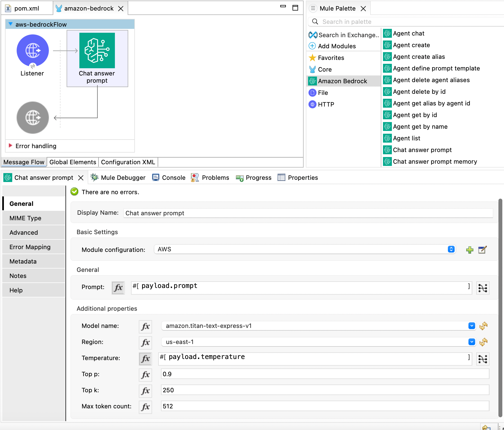Image resolution: width=504 pixels, height=430 pixels.
Task: Open the Properties tab
Action: pos(298,178)
